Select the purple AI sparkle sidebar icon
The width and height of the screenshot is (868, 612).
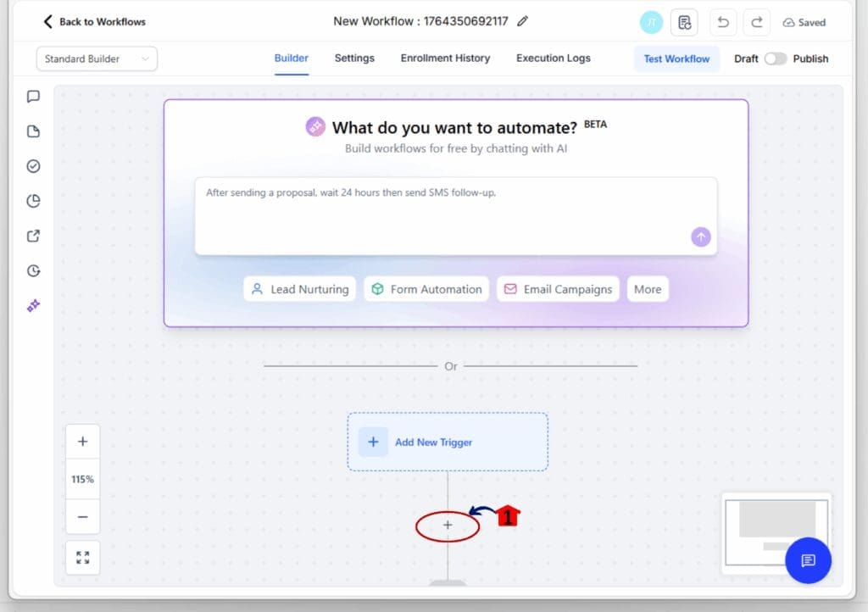click(32, 305)
